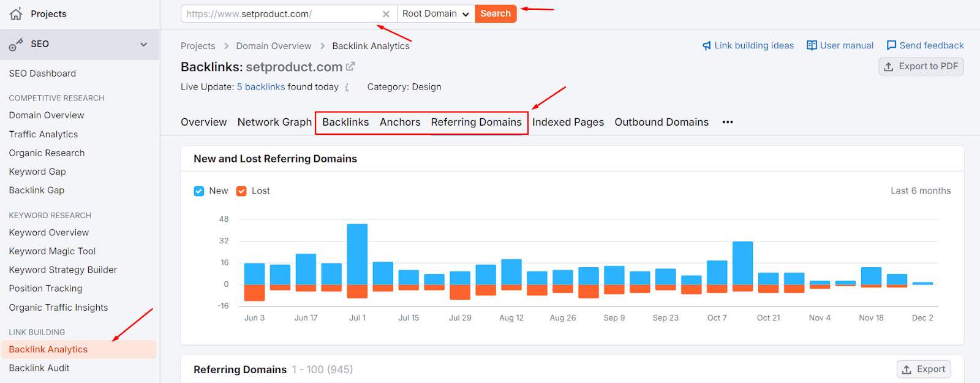
Task: Expand the Root Domain dropdown
Action: (435, 13)
